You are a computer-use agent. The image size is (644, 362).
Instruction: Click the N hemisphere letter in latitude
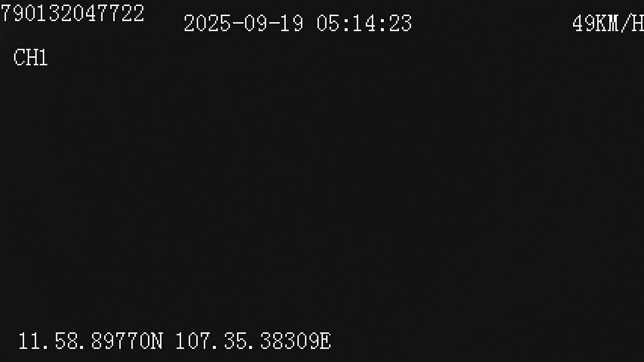(157, 341)
